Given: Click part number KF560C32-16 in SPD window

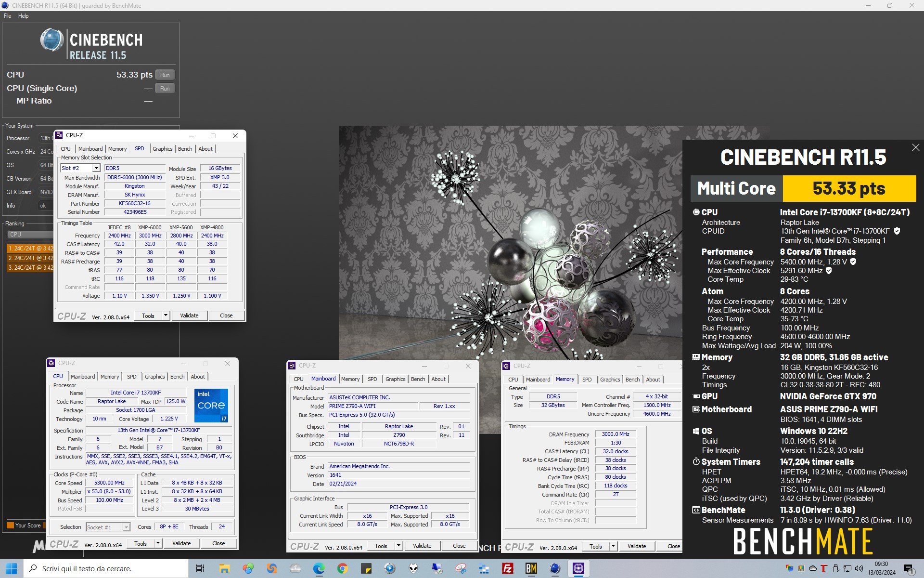Looking at the screenshot, I should point(134,203).
